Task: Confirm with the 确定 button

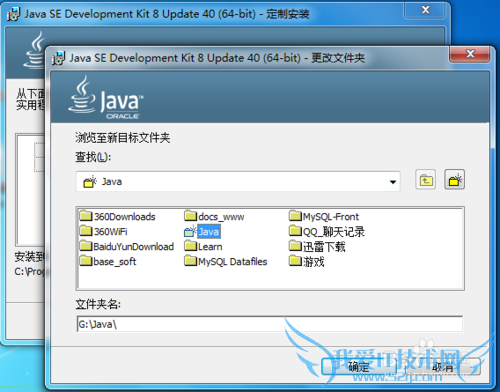Action: (359, 367)
